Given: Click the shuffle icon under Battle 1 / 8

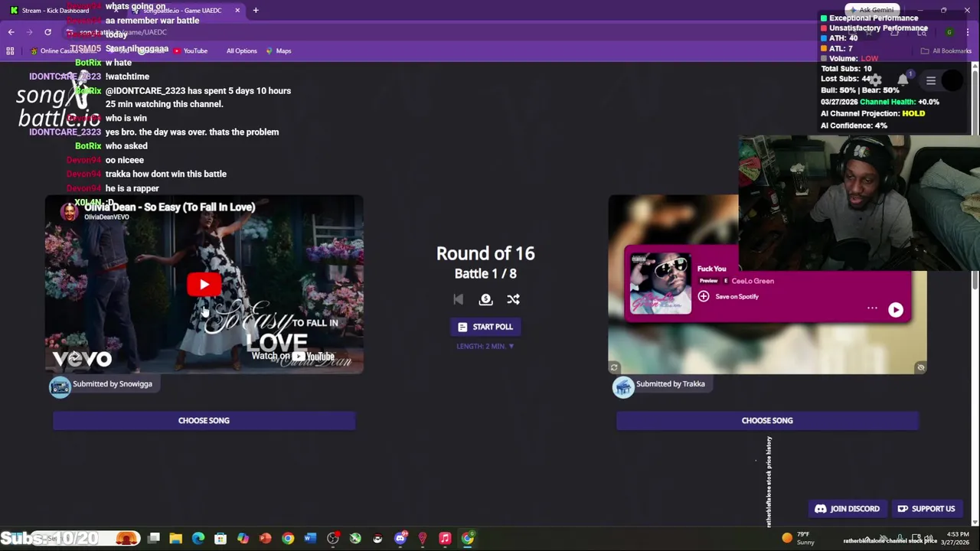Looking at the screenshot, I should point(513,299).
